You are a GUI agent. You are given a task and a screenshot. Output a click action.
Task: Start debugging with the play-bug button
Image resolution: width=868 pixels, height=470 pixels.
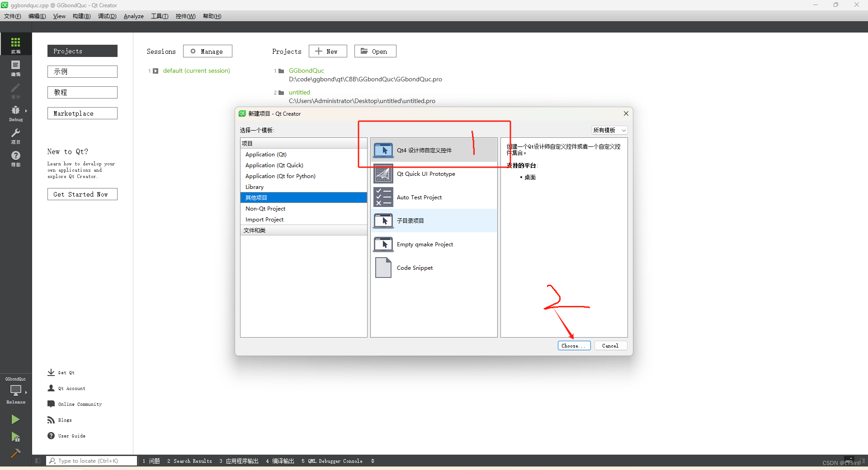[x=15, y=437]
